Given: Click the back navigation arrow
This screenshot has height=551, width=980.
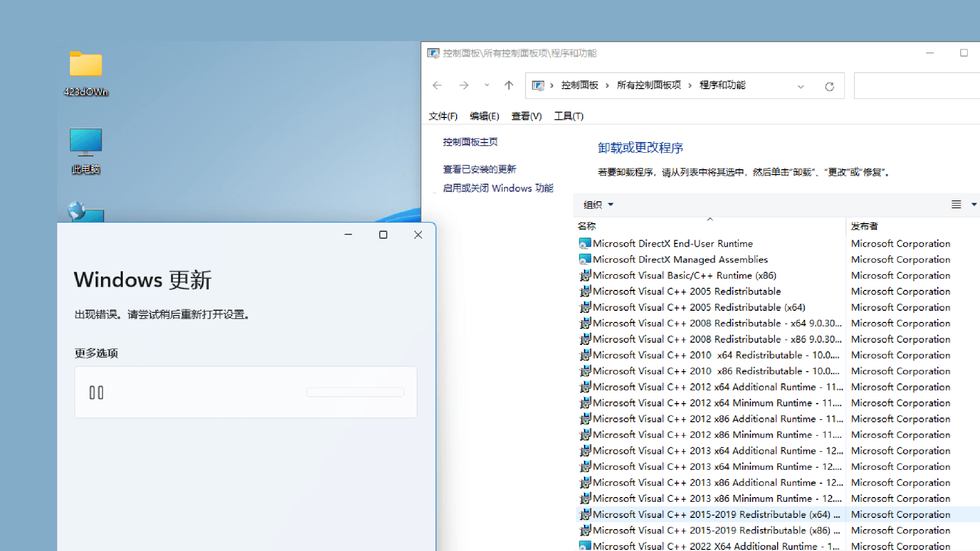Looking at the screenshot, I should 437,85.
